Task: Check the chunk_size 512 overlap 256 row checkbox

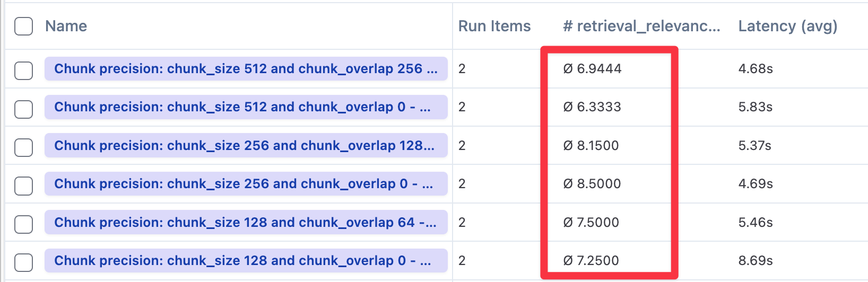Action: click(x=23, y=70)
